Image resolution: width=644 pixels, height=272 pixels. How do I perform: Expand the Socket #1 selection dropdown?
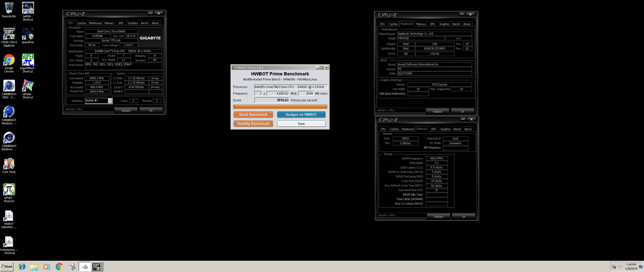pos(110,101)
